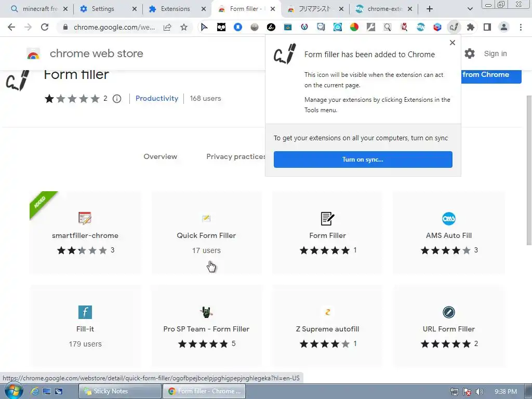Viewport: 532px width, 399px height.
Task: Open smartfiller-chrome extension card
Action: click(x=85, y=233)
